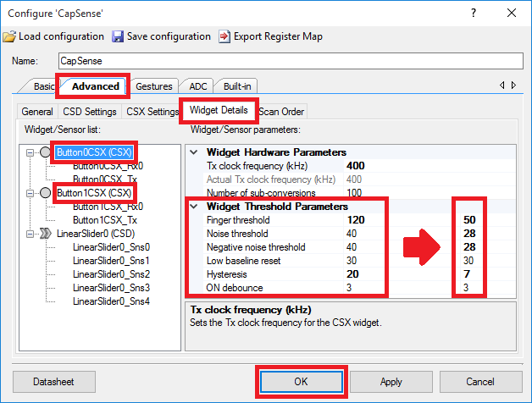Open the Datasheet button
The image size is (532, 403).
tap(54, 382)
